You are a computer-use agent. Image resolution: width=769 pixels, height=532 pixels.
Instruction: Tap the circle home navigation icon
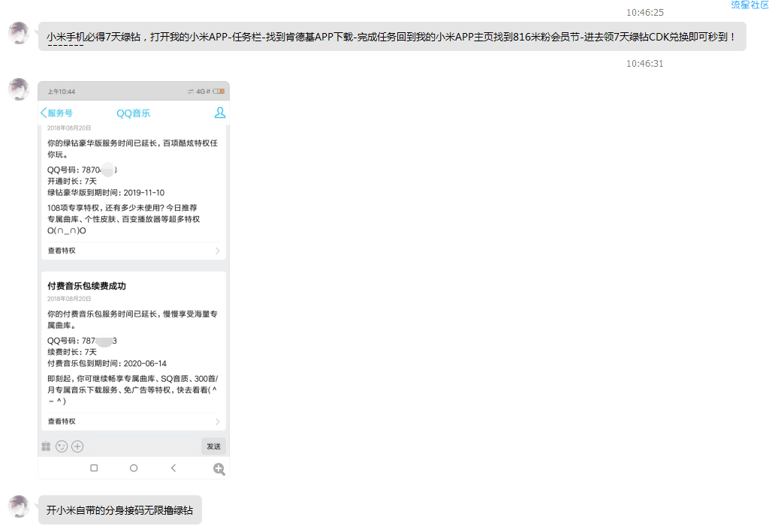134,467
